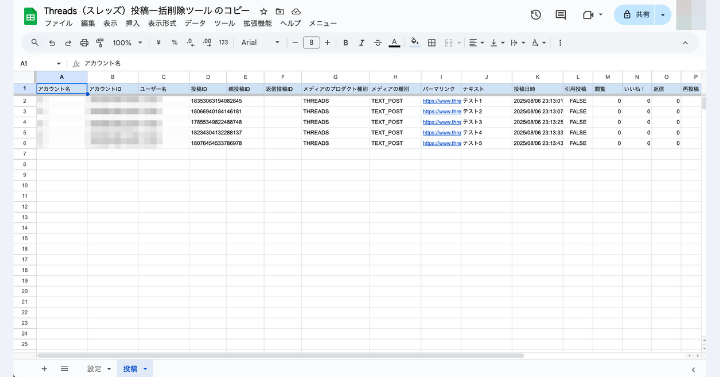Viewport: 720px width, 377px height.
Task: Select column G header
Action: (335, 77)
